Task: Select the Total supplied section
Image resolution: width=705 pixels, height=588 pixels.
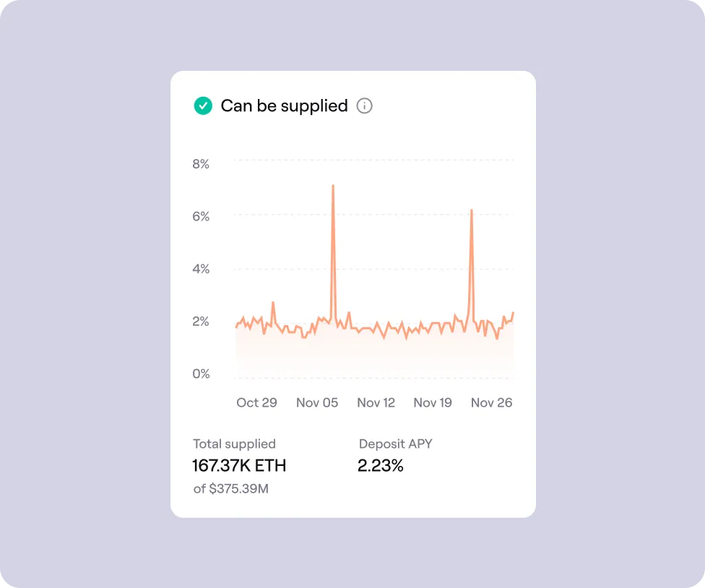Action: coord(235,444)
